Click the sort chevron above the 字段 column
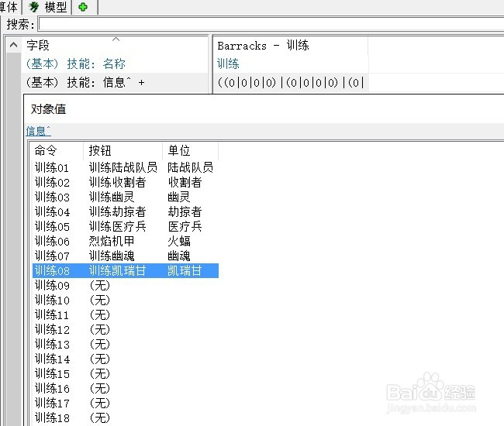Screen dimensions: 504x426 (x=116, y=40)
